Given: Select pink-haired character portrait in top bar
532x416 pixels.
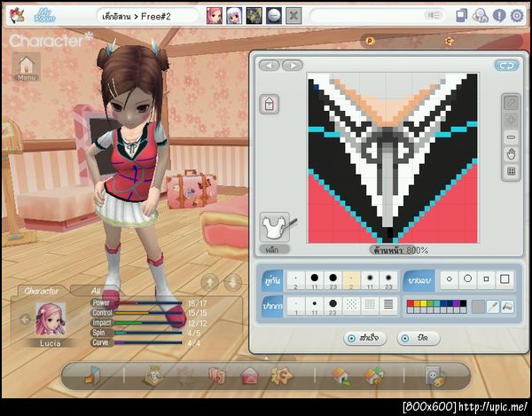Looking at the screenshot, I should pyautogui.click(x=215, y=16).
